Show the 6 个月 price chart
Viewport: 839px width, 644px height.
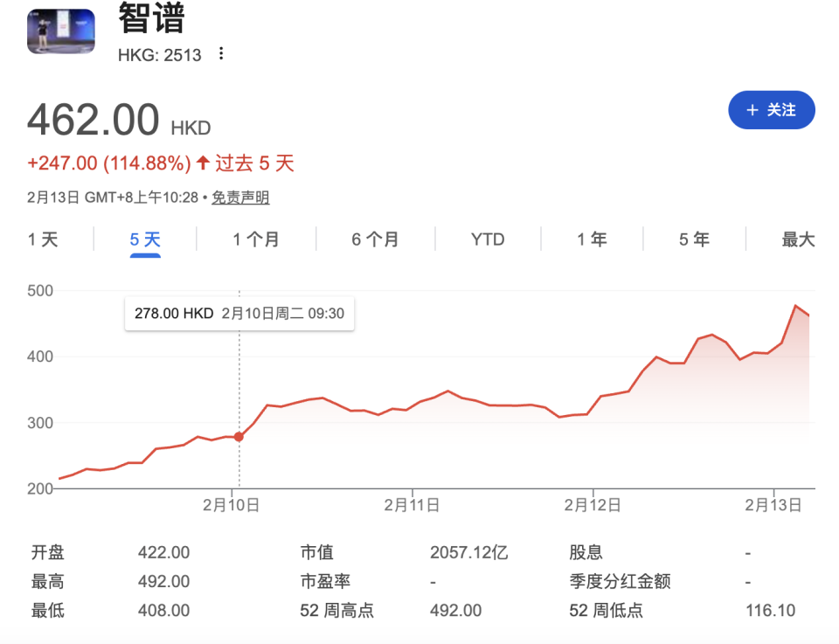pyautogui.click(x=375, y=239)
